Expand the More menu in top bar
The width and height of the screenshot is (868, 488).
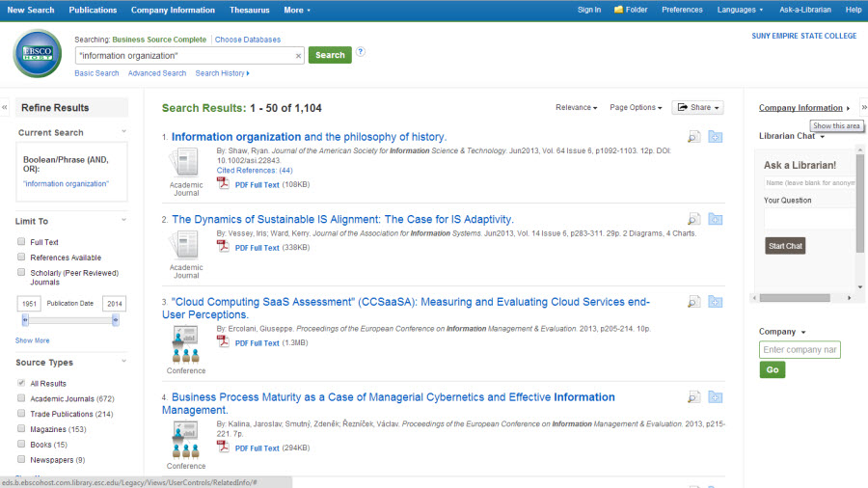click(x=297, y=10)
